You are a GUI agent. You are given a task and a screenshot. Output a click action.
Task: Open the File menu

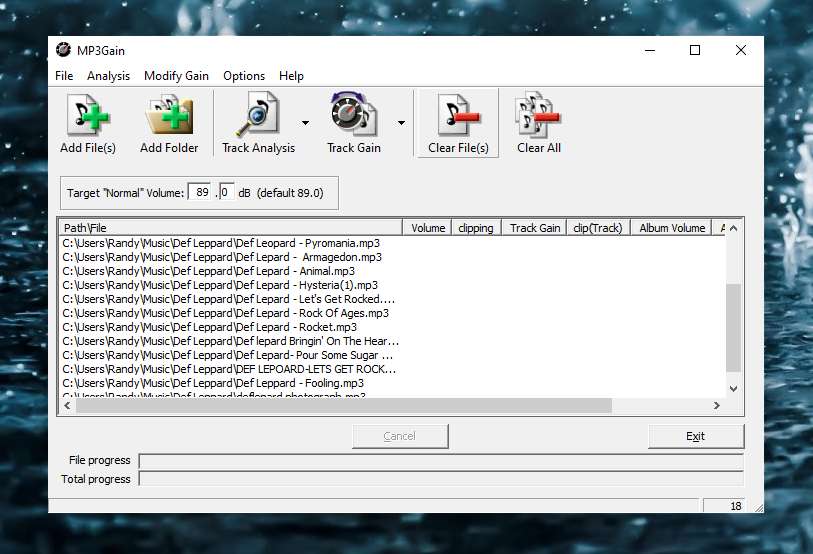pyautogui.click(x=64, y=76)
